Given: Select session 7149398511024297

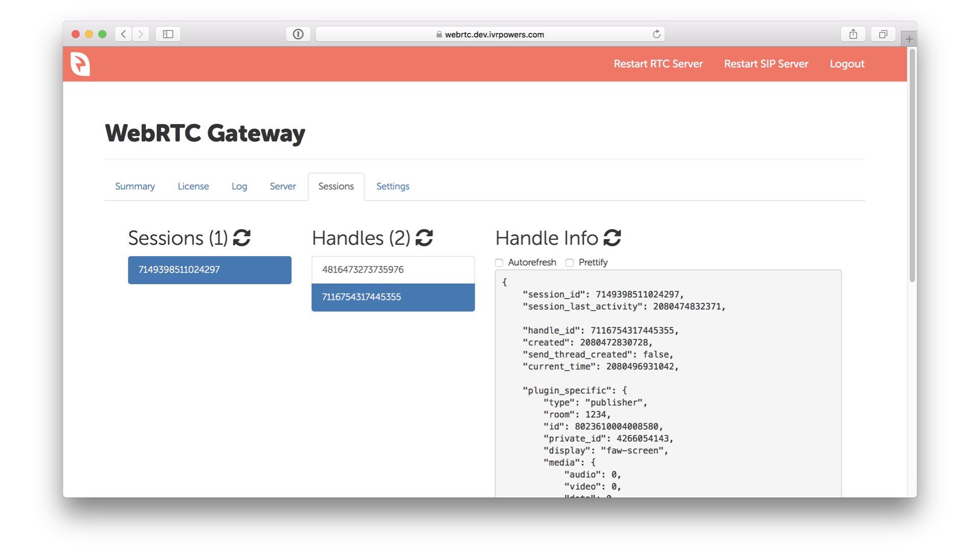Looking at the screenshot, I should click(x=209, y=269).
